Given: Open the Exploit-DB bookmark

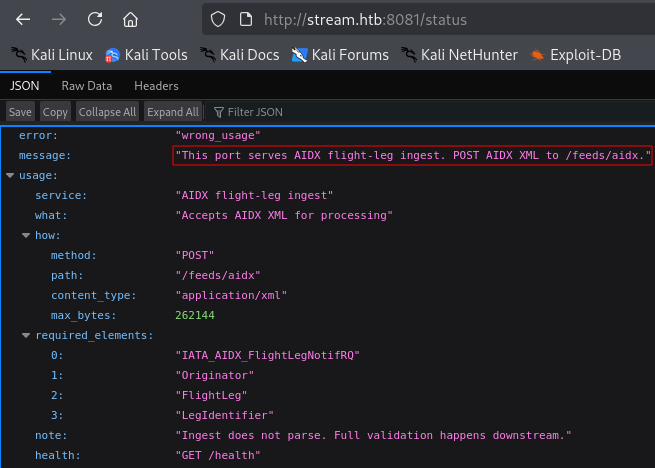Looking at the screenshot, I should 575,55.
